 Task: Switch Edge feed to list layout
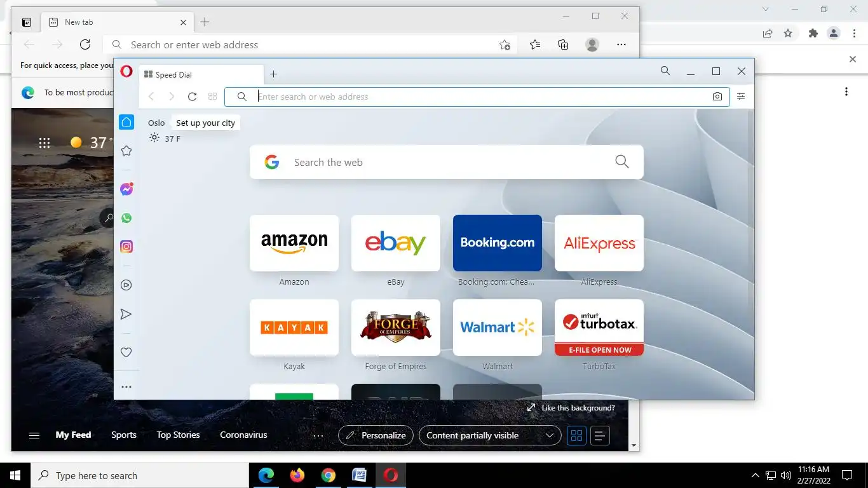coord(600,435)
